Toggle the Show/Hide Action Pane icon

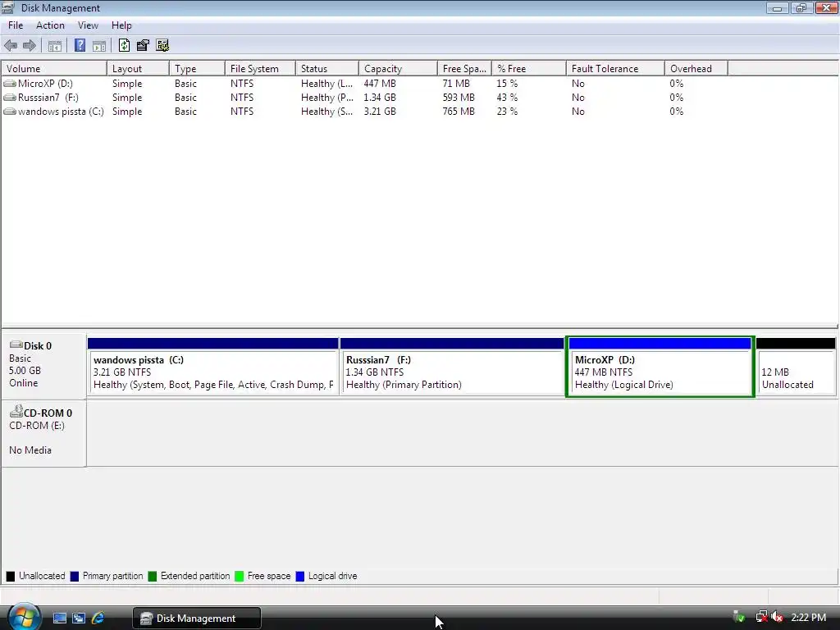pyautogui.click(x=99, y=46)
